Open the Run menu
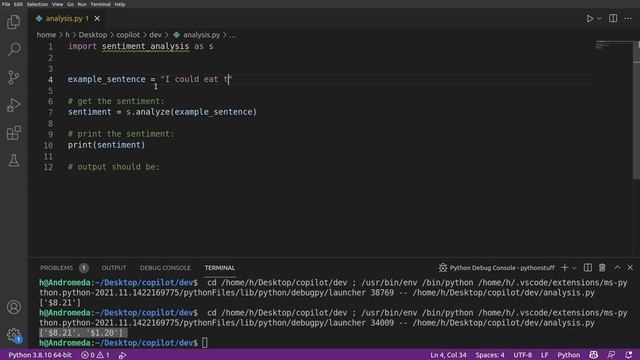This screenshot has height=360, width=640. pyautogui.click(x=82, y=4)
